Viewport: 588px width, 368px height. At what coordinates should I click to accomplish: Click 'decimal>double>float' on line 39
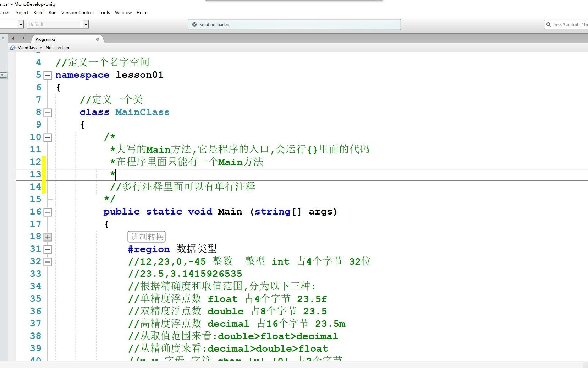(x=268, y=348)
